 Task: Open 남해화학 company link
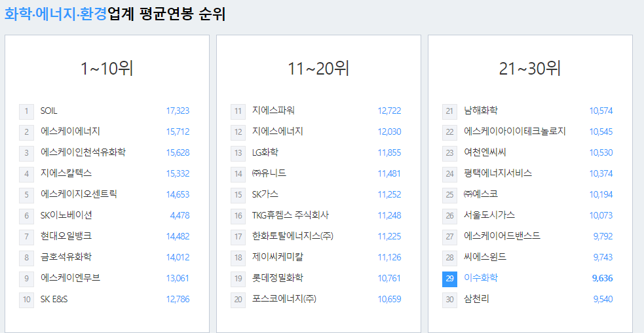[480, 111]
